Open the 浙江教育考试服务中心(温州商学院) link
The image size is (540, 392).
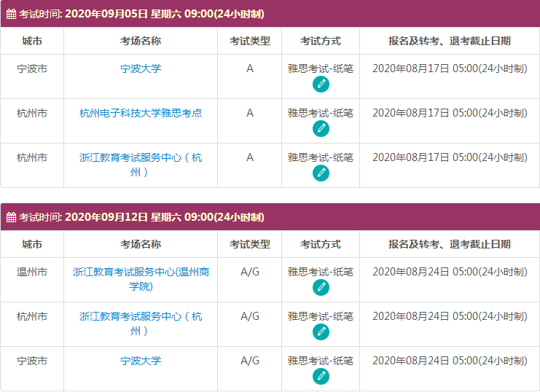[x=141, y=279]
